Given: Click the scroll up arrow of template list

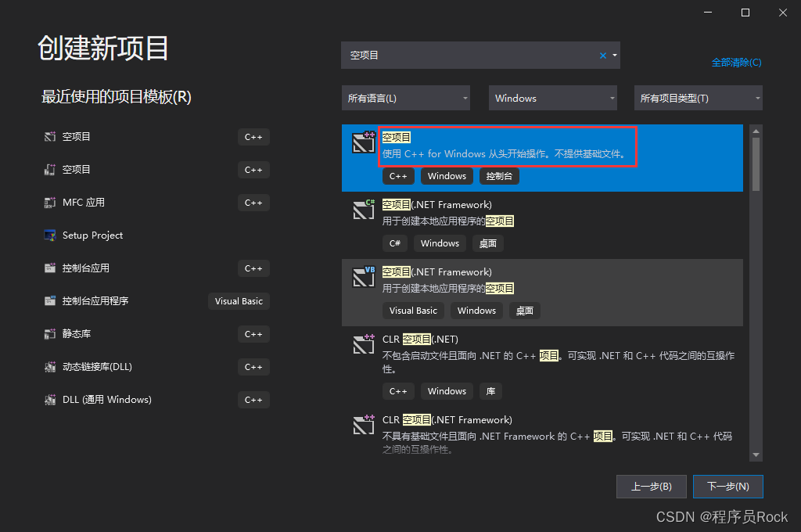Looking at the screenshot, I should point(756,131).
